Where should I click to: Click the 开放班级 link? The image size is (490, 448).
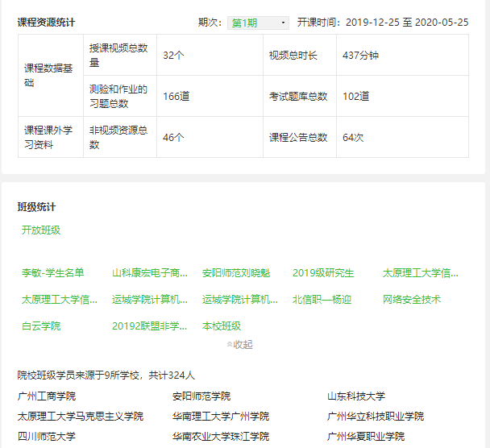click(41, 230)
